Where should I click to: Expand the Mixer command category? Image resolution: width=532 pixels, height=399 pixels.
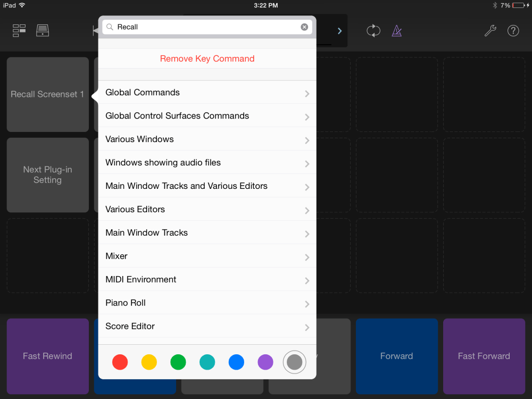207,256
